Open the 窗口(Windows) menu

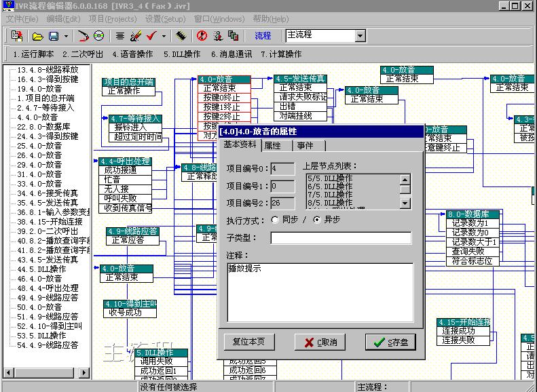[x=219, y=19]
